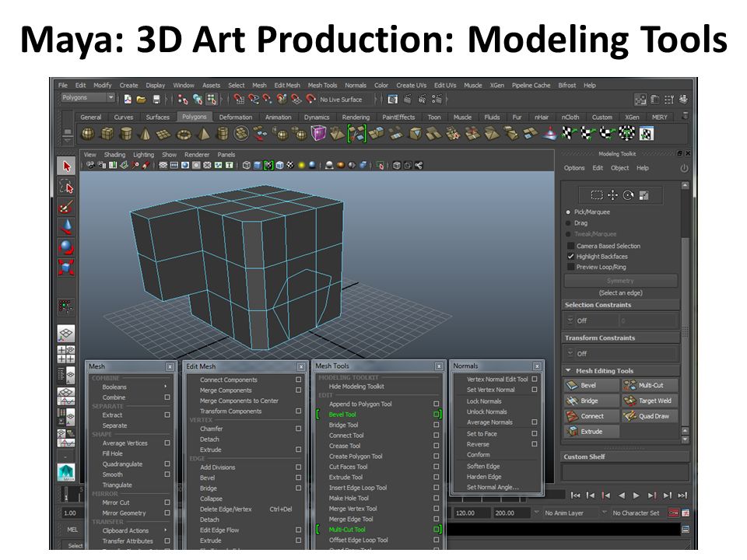Click the go to start playback button
The image size is (747, 560).
(x=576, y=495)
